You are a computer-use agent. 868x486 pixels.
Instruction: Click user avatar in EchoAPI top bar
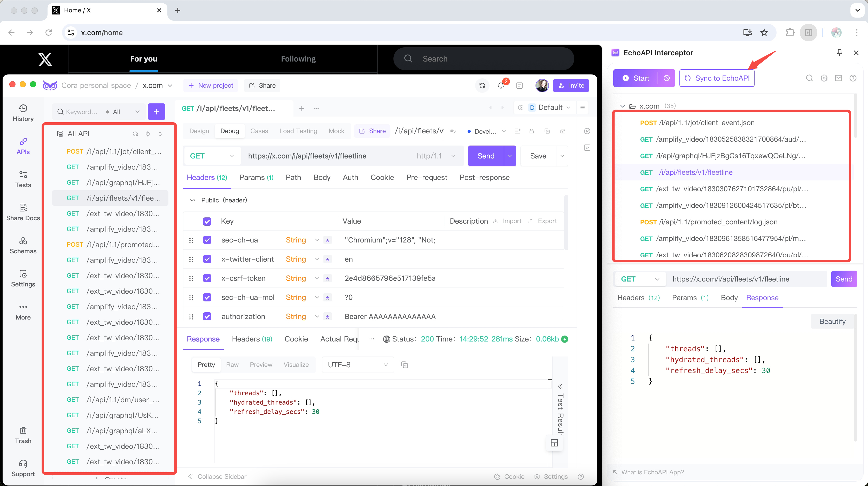[x=542, y=86]
